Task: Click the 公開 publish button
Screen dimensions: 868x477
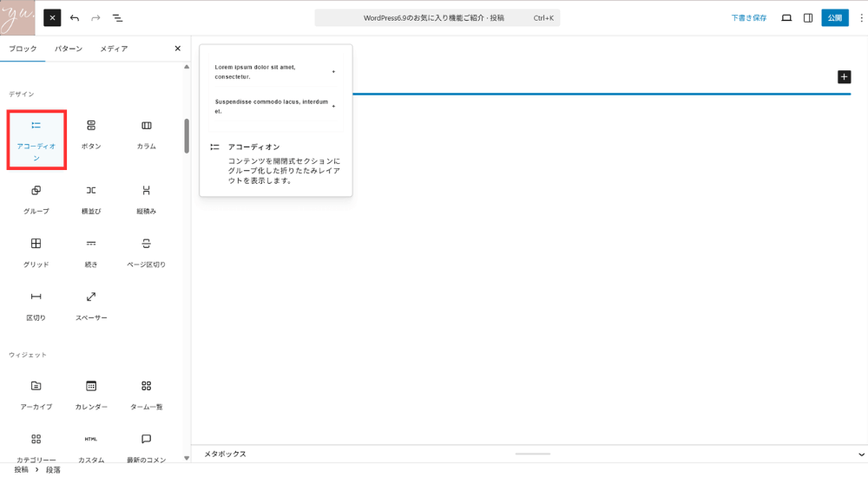Action: point(835,18)
